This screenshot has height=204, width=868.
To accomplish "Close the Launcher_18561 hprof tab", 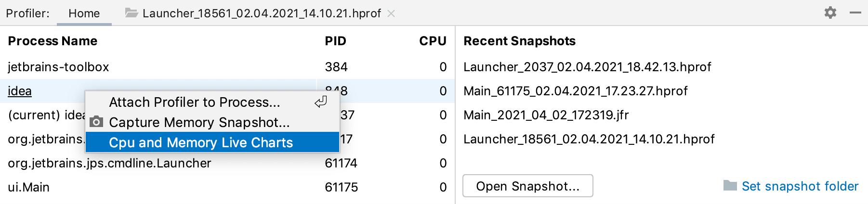I will [x=391, y=13].
